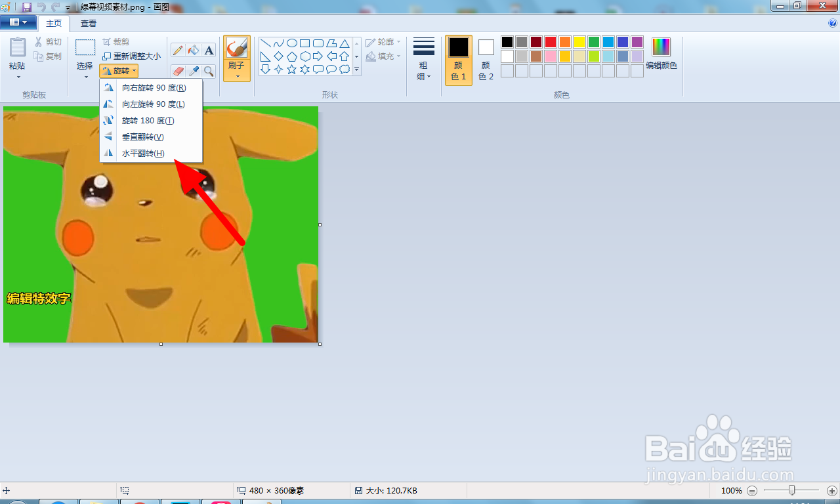Viewport: 840px width, 504px height.
Task: Pick the hexagon shape
Action: pyautogui.click(x=305, y=56)
